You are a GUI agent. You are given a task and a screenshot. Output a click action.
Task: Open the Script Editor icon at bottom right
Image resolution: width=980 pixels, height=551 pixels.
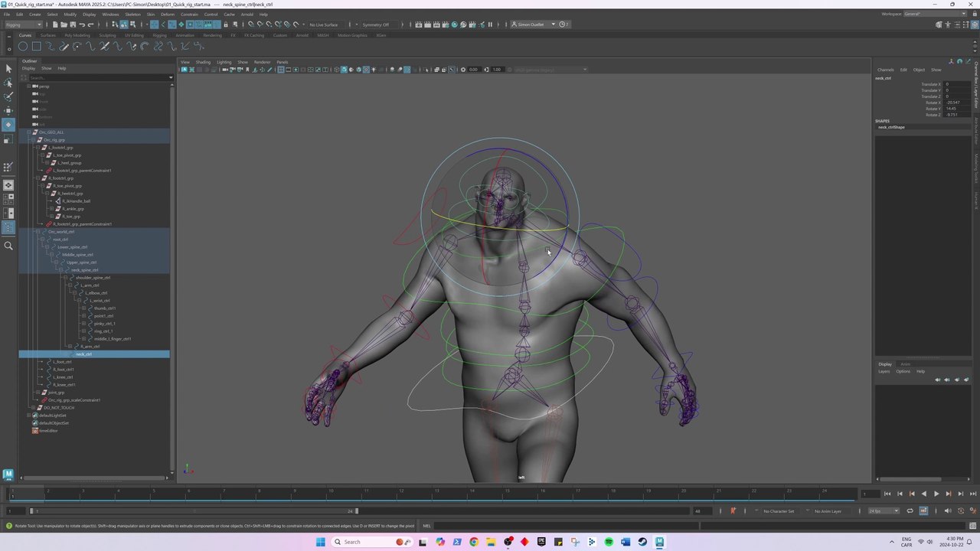pos(972,526)
